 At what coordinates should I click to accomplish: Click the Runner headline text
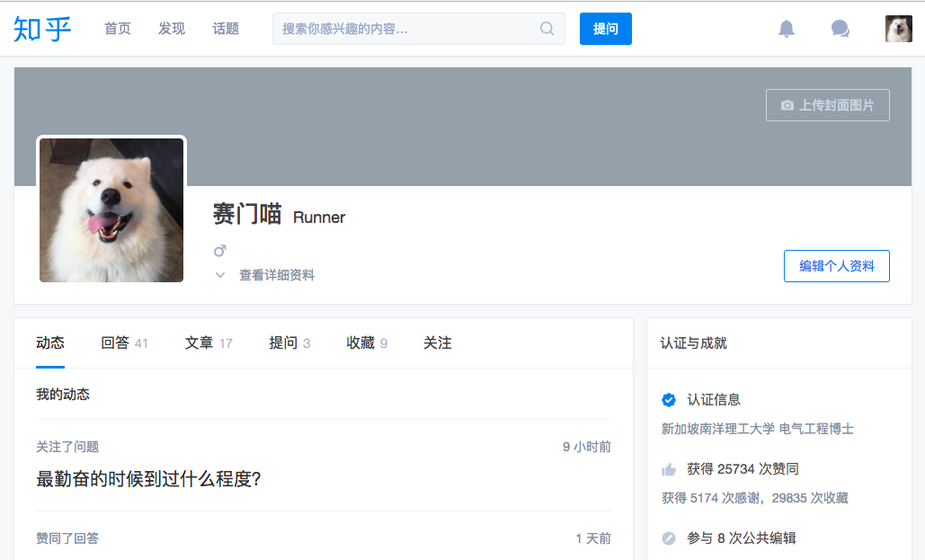pos(319,218)
